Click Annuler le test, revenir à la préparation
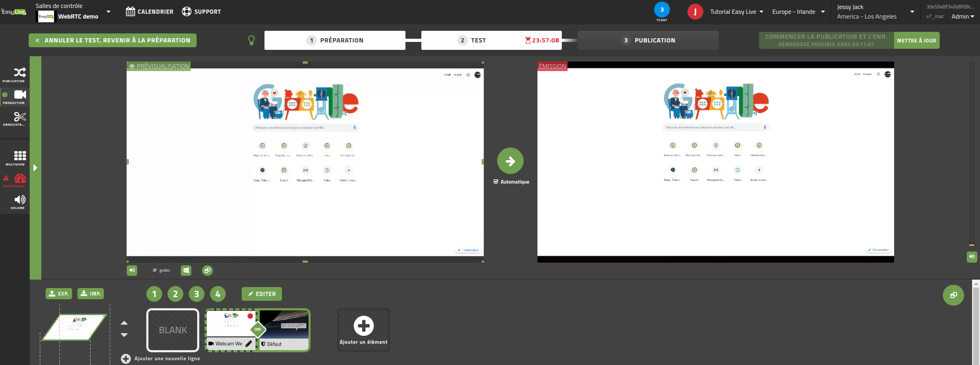Screen dimensions: 980x365 pos(112,40)
